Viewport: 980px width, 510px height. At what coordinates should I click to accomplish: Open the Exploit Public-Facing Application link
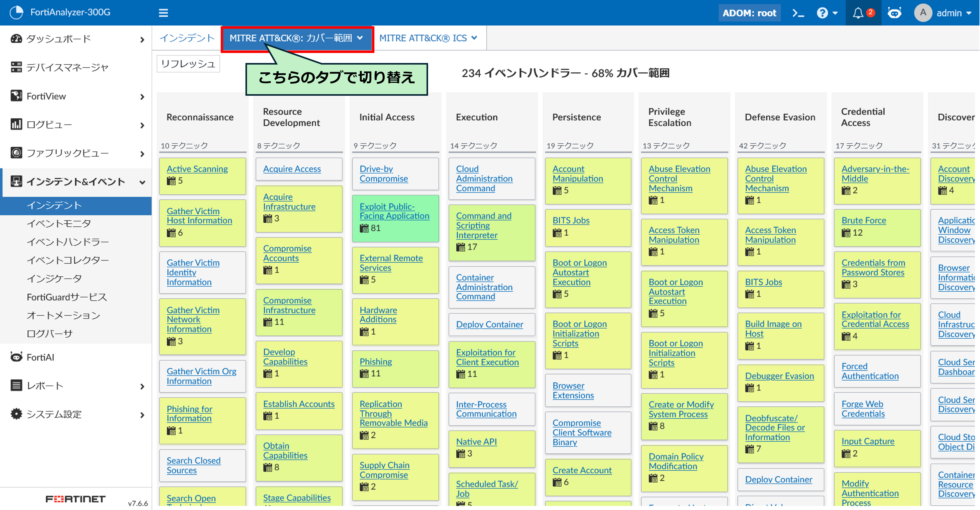tap(394, 211)
